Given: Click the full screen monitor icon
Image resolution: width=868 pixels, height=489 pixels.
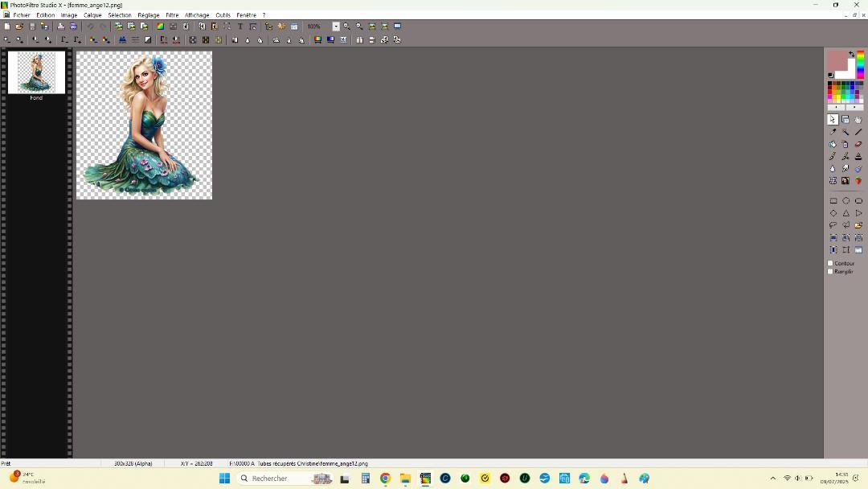Looking at the screenshot, I should pyautogui.click(x=398, y=26).
